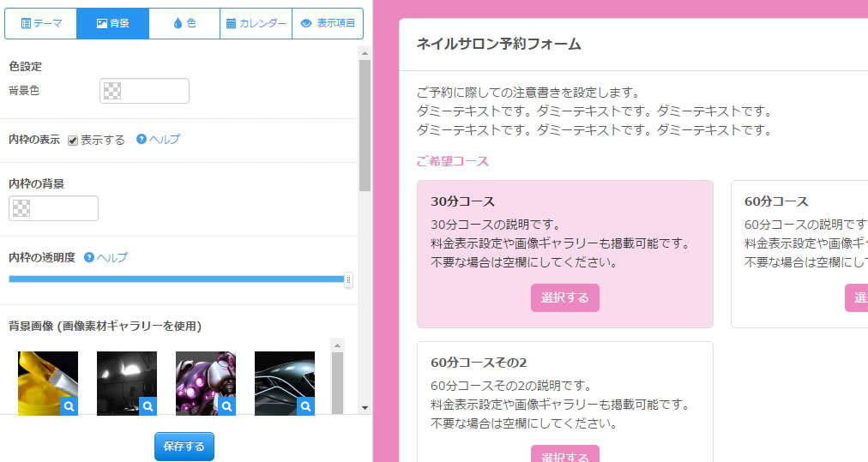This screenshot has width=868, height=462.
Task: Open the 色 tab
Action: [184, 24]
